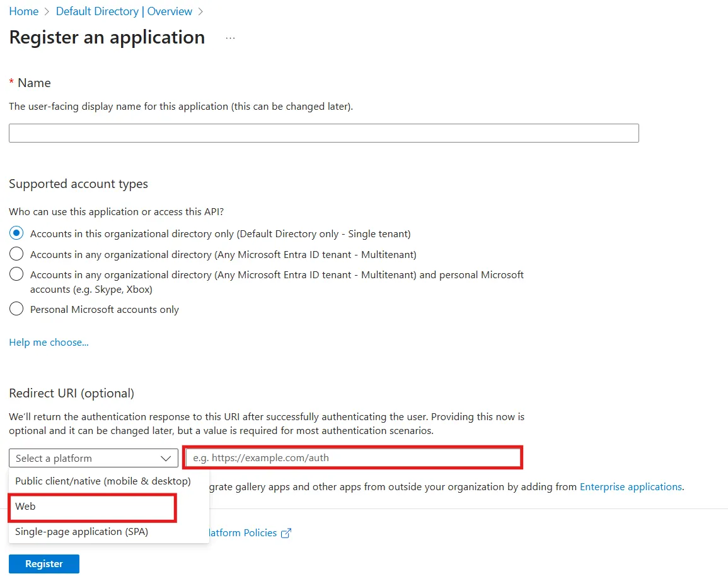Click the chevron after Home breadcrumb
The height and width of the screenshot is (581, 728).
click(45, 11)
